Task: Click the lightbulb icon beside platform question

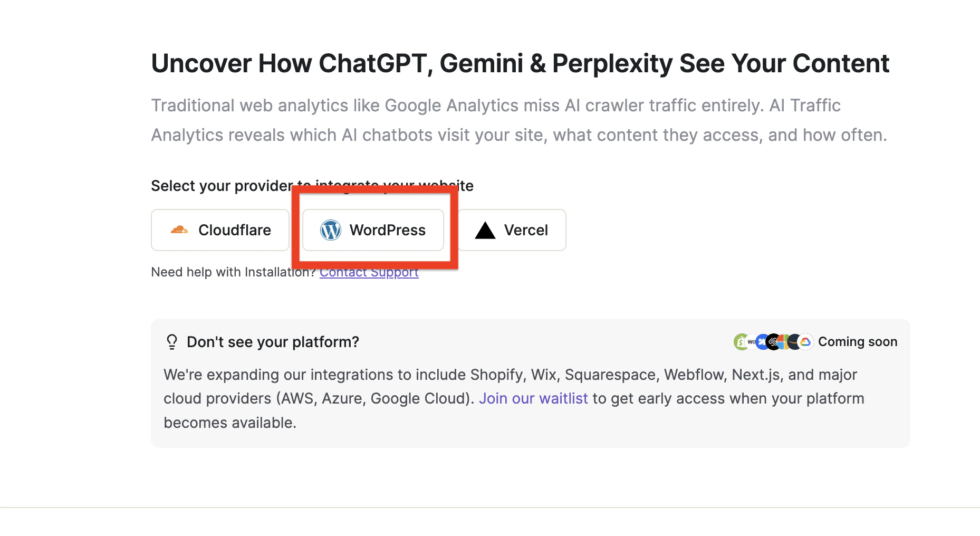Action: click(172, 342)
